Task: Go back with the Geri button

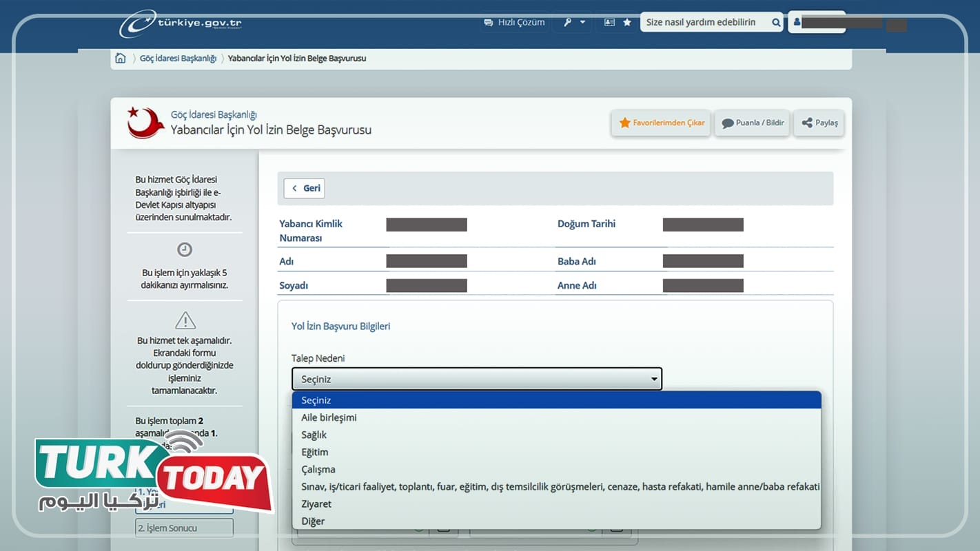Action: (x=304, y=188)
